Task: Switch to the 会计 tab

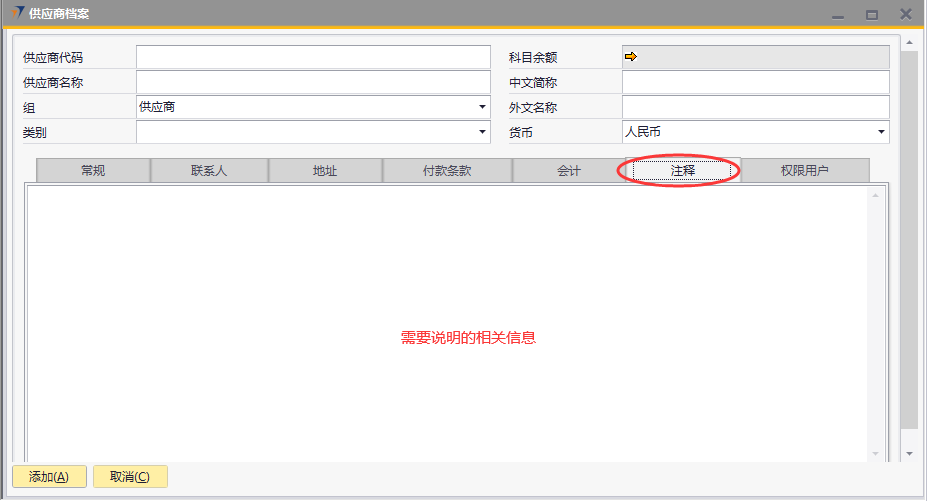Action: [569, 171]
